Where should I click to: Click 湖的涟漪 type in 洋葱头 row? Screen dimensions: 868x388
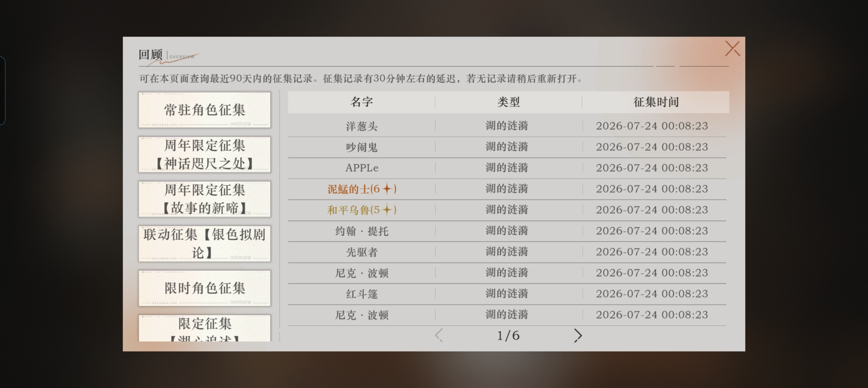point(507,126)
